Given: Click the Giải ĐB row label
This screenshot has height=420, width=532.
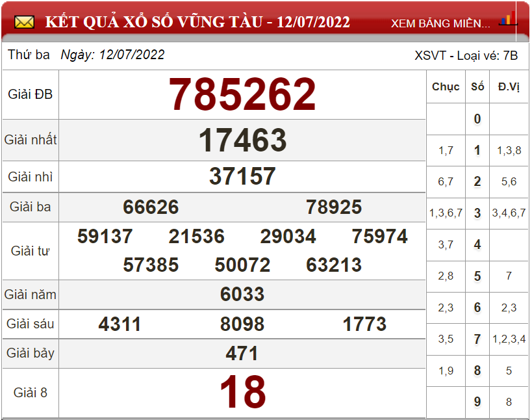Looking at the screenshot, I should click(30, 94).
